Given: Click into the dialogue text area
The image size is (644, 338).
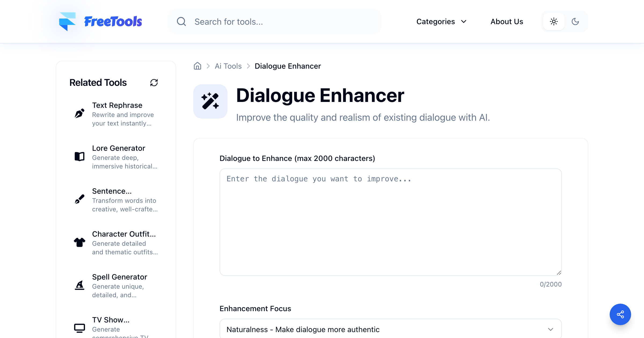Looking at the screenshot, I should (391, 222).
